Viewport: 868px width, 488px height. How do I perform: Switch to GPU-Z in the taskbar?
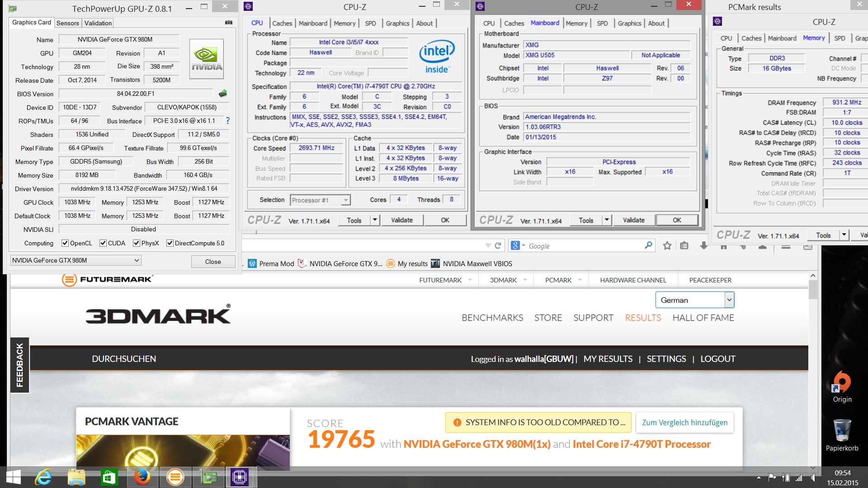point(208,477)
